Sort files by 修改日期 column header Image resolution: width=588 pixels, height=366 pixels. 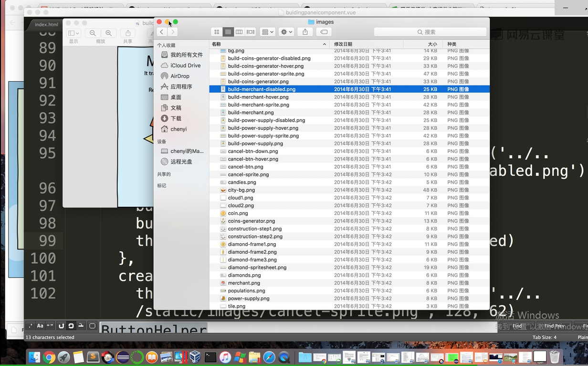click(x=367, y=44)
